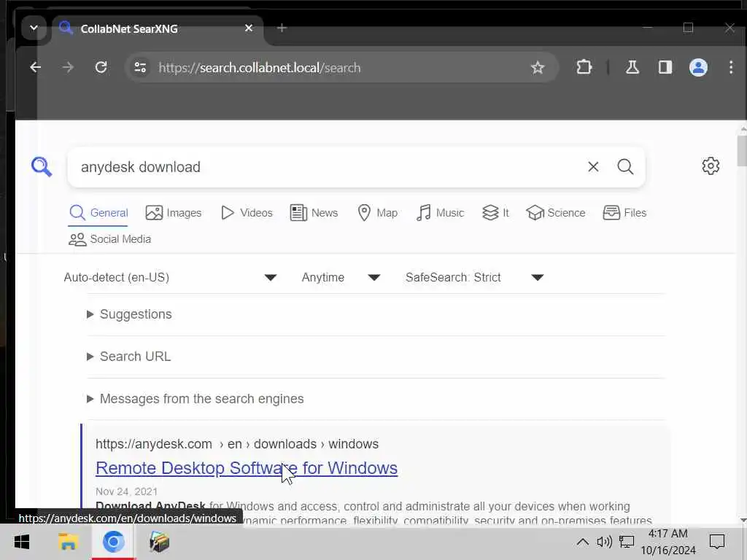747x560 pixels.
Task: Open the tab search chevron dropdown
Action: pyautogui.click(x=34, y=28)
